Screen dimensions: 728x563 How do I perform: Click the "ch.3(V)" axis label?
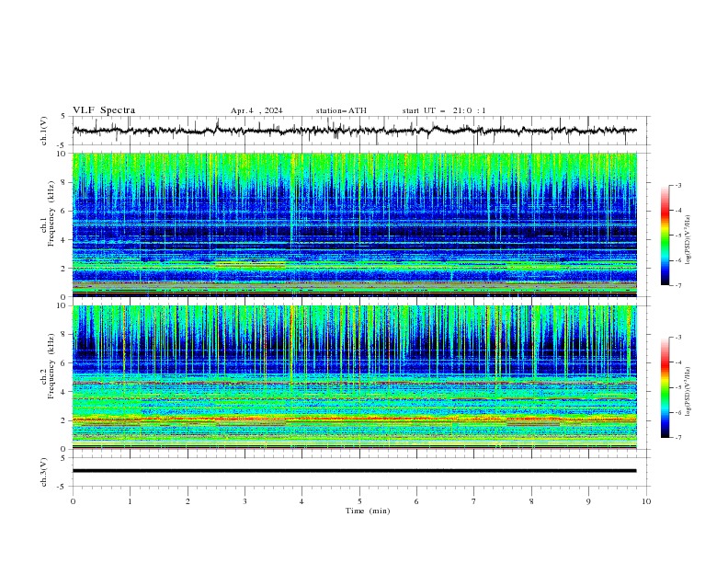coord(44,472)
